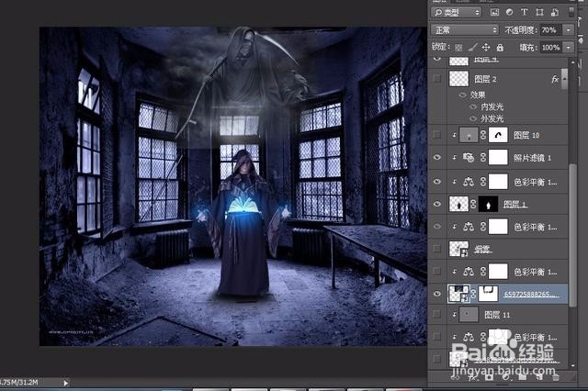Open the fill slider dropdown arrow
The width and height of the screenshot is (588, 391).
(569, 47)
